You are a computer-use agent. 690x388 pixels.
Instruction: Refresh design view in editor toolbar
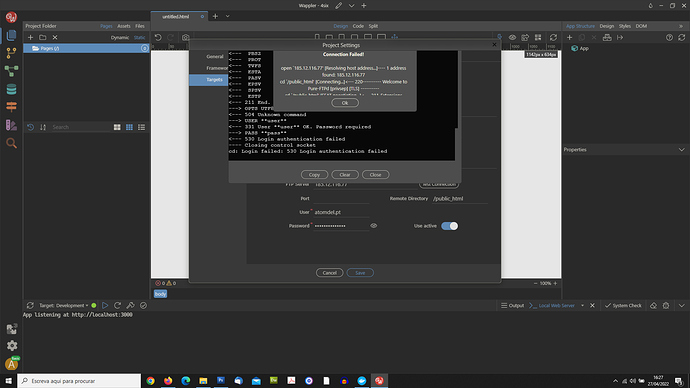click(553, 37)
